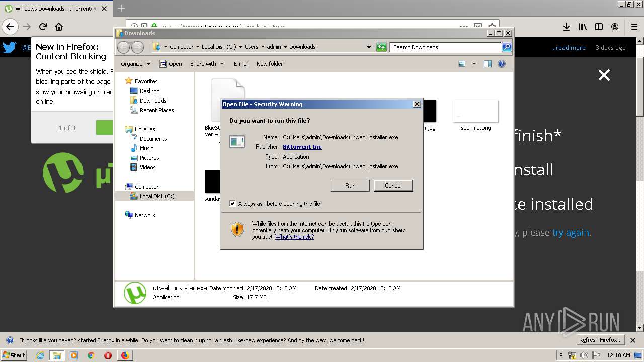
Task: Open Firefox hamburger menu
Action: pos(634,27)
